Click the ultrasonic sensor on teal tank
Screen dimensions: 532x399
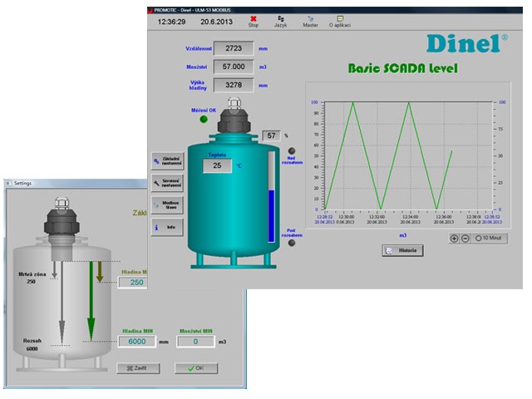coord(234,116)
